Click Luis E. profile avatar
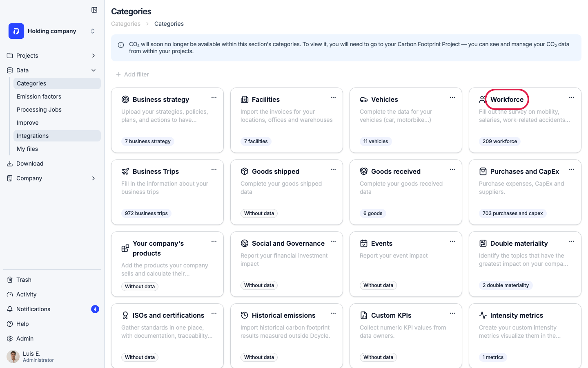 [x=13, y=357]
